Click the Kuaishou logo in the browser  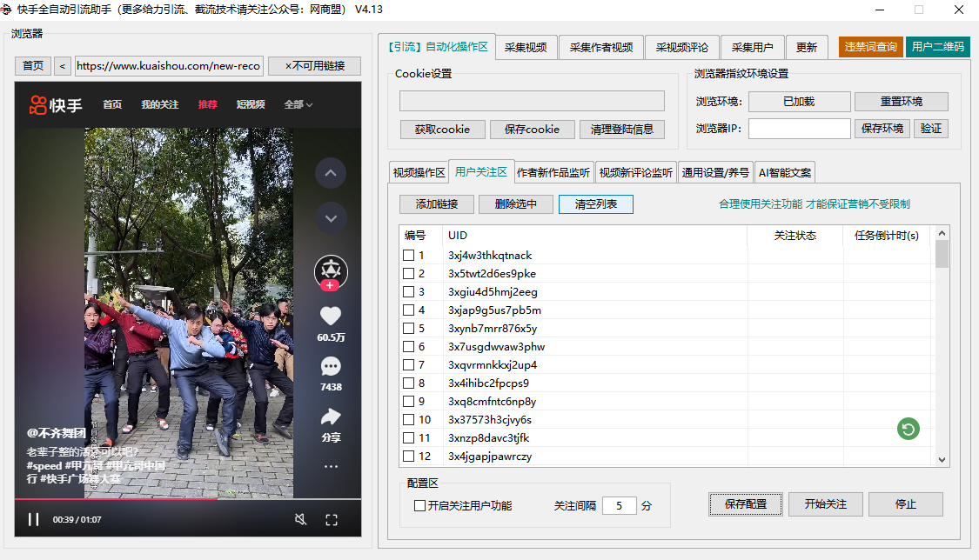pos(56,104)
